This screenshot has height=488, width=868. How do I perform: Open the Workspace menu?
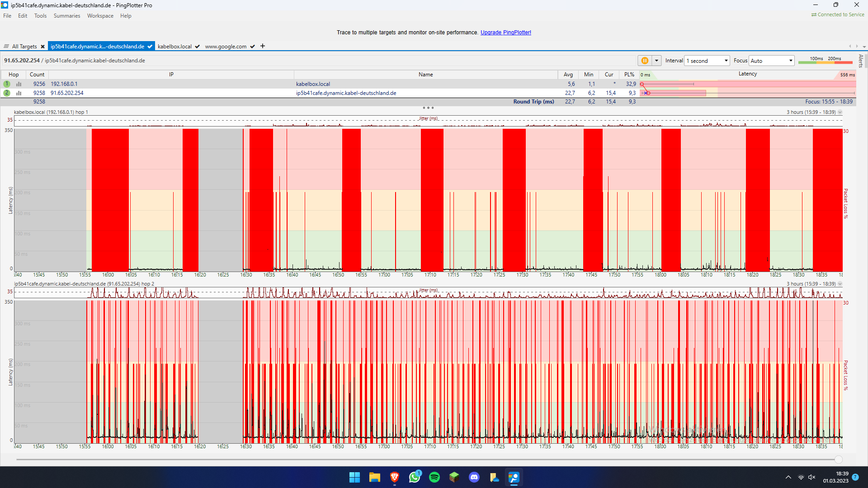[x=100, y=16]
